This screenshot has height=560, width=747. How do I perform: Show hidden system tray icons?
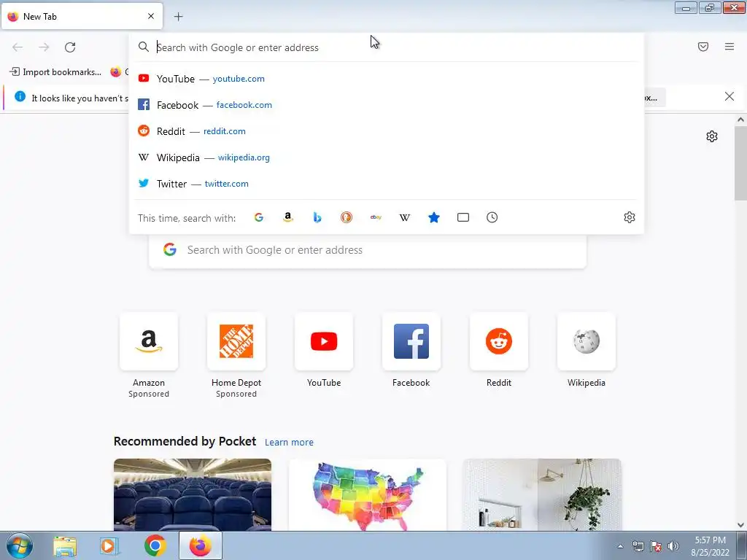[620, 546]
